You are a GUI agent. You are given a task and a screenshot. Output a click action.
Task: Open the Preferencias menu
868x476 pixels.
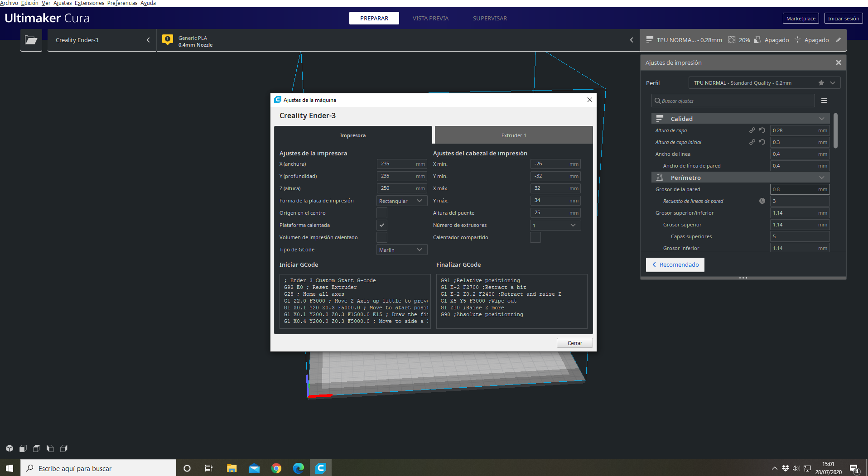pos(122,3)
